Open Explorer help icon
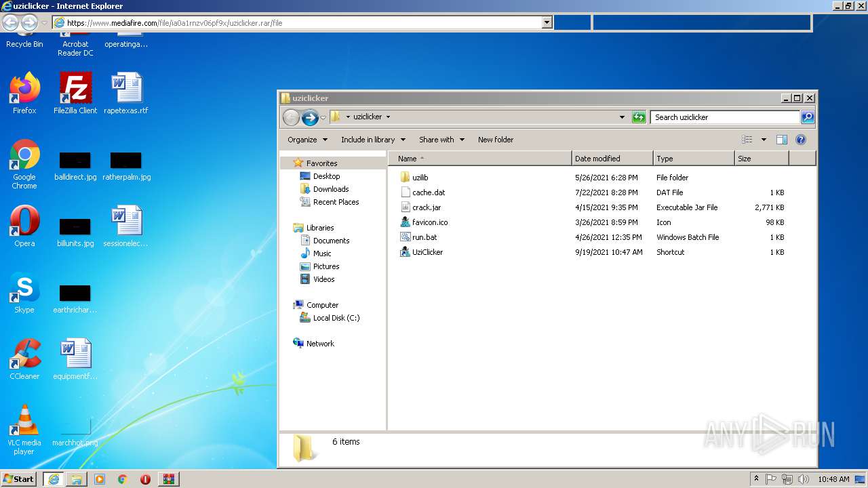 pos(801,140)
